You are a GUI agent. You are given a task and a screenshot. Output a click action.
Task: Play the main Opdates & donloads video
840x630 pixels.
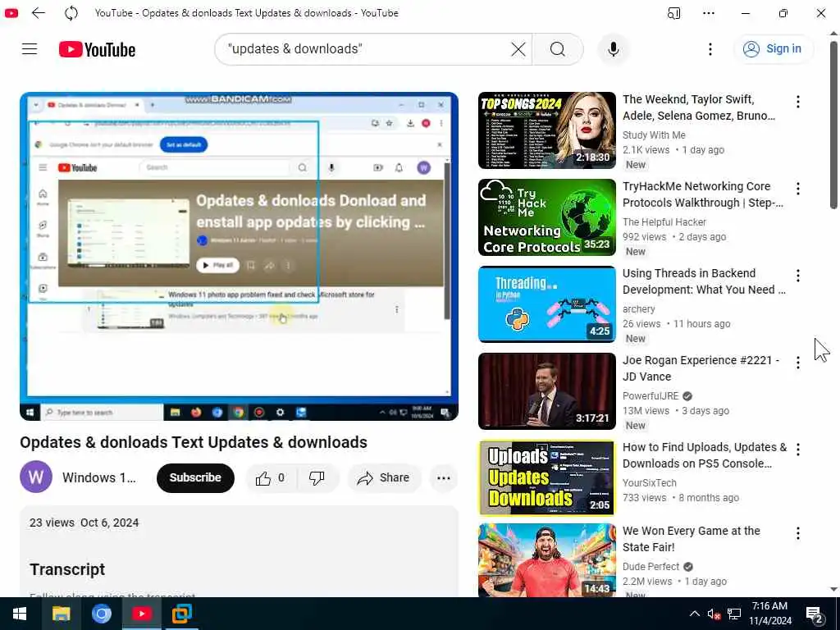pos(239,256)
